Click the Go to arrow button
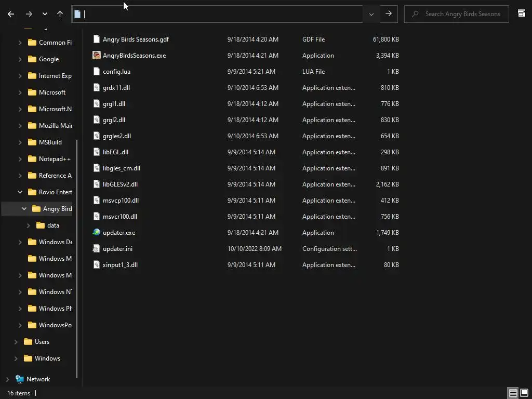The image size is (532, 399). pos(389,14)
